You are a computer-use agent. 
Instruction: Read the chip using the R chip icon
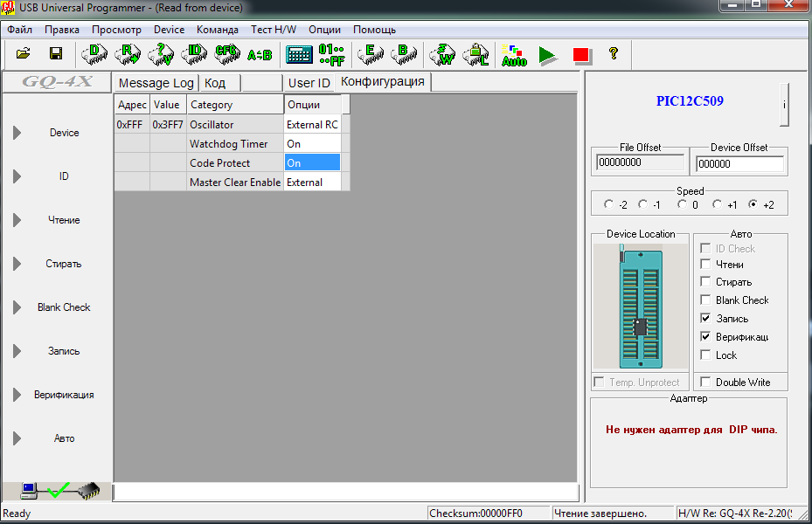pyautogui.click(x=128, y=54)
